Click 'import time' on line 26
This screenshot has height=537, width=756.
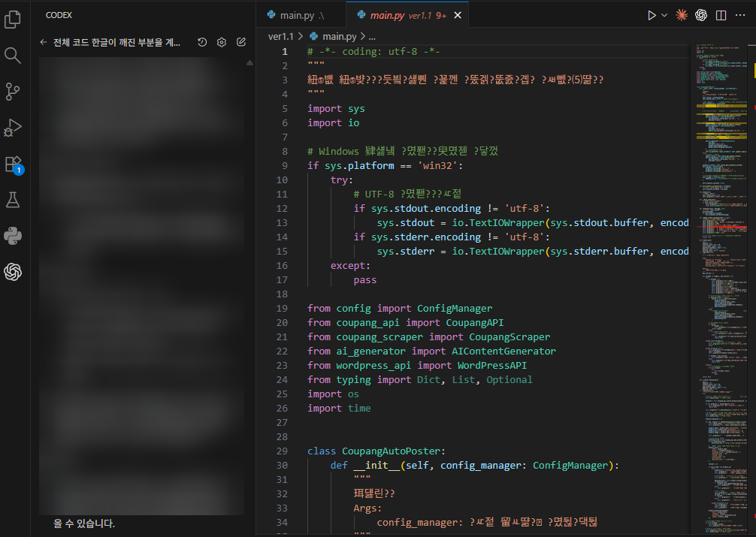pyautogui.click(x=339, y=409)
